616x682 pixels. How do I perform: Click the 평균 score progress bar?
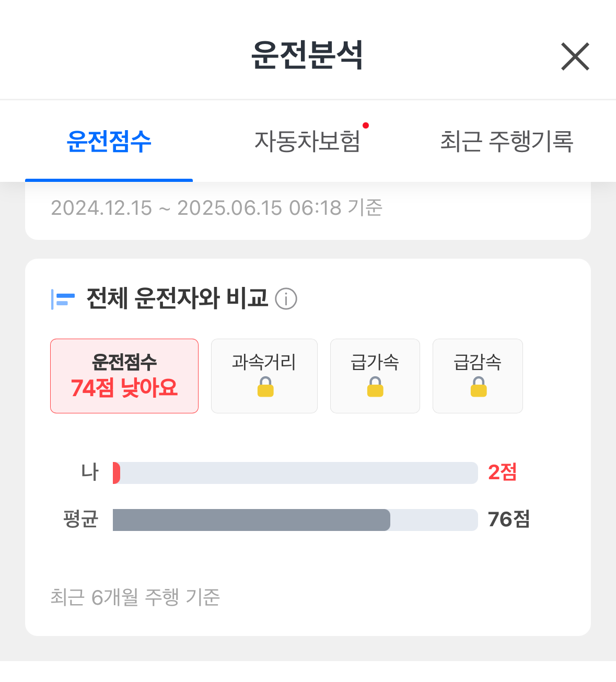point(295,520)
